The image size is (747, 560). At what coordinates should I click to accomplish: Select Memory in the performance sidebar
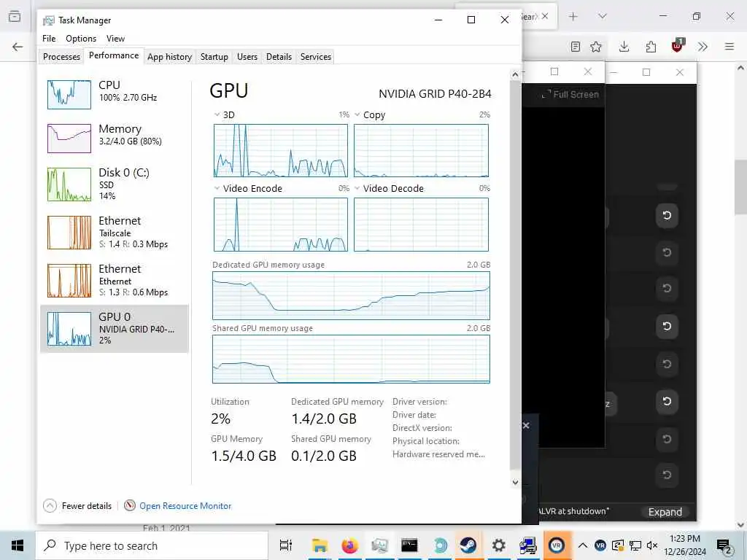pyautogui.click(x=115, y=138)
